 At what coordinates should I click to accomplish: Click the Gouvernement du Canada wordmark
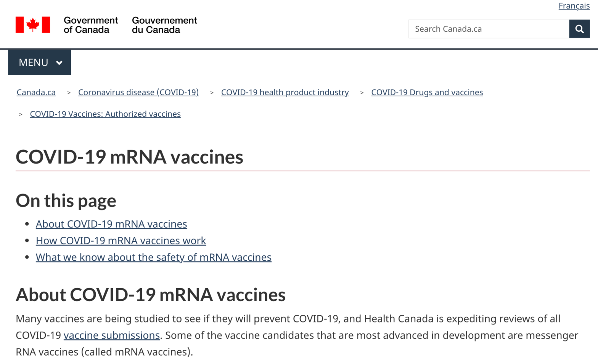point(164,25)
